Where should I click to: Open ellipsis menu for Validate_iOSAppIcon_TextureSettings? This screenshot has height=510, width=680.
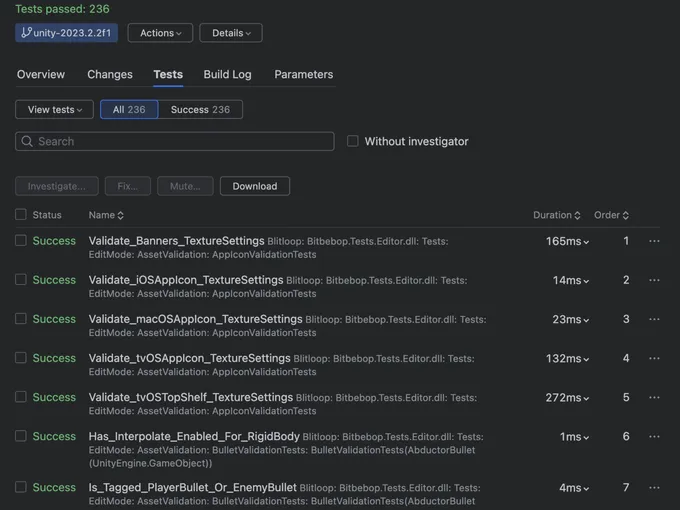point(654,280)
